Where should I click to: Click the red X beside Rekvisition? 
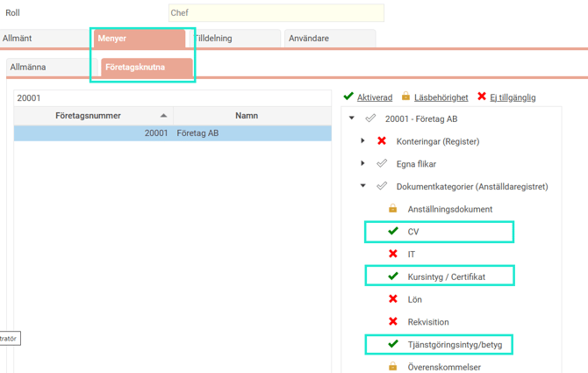[393, 322]
